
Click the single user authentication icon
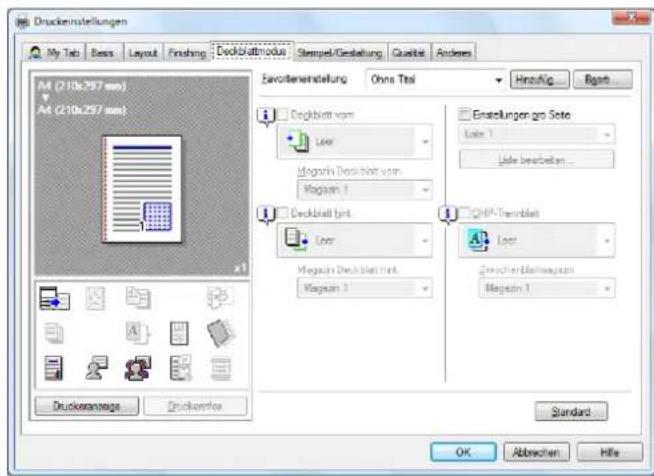96,368
